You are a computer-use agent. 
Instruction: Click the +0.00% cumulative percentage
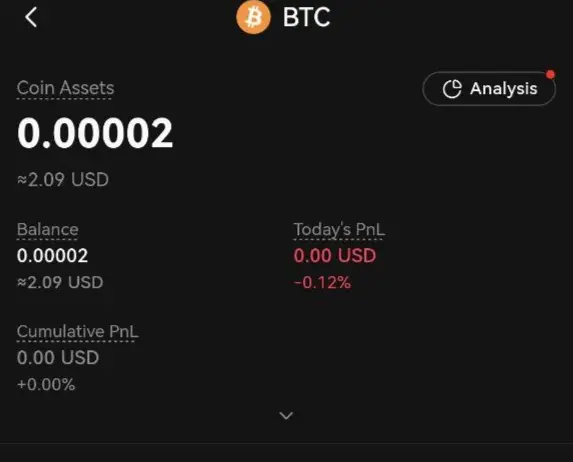tap(46, 385)
